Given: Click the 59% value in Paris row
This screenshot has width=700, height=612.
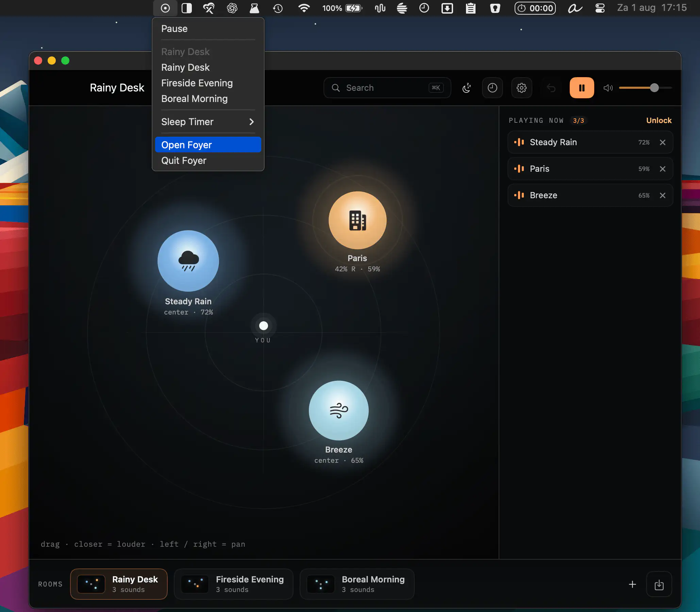Looking at the screenshot, I should click(644, 169).
